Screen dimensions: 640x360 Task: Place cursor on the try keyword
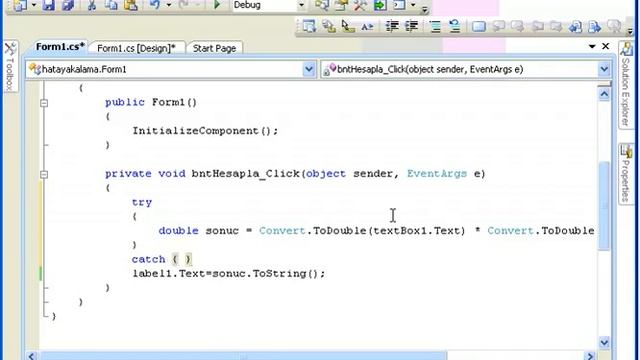(142, 202)
